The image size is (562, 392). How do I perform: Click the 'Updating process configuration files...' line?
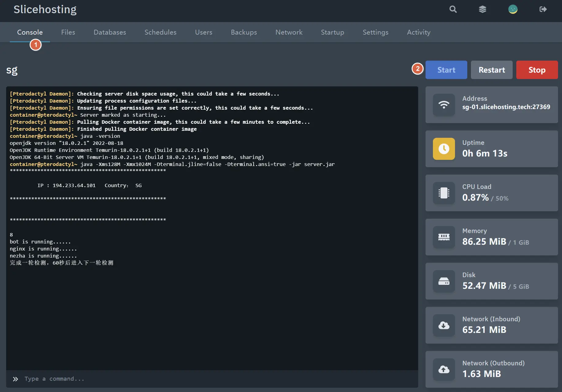(x=103, y=101)
